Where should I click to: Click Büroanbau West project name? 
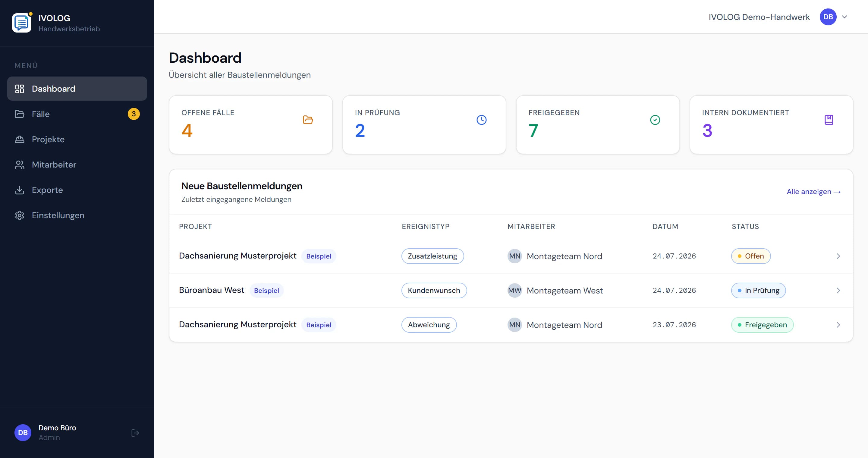click(x=211, y=290)
